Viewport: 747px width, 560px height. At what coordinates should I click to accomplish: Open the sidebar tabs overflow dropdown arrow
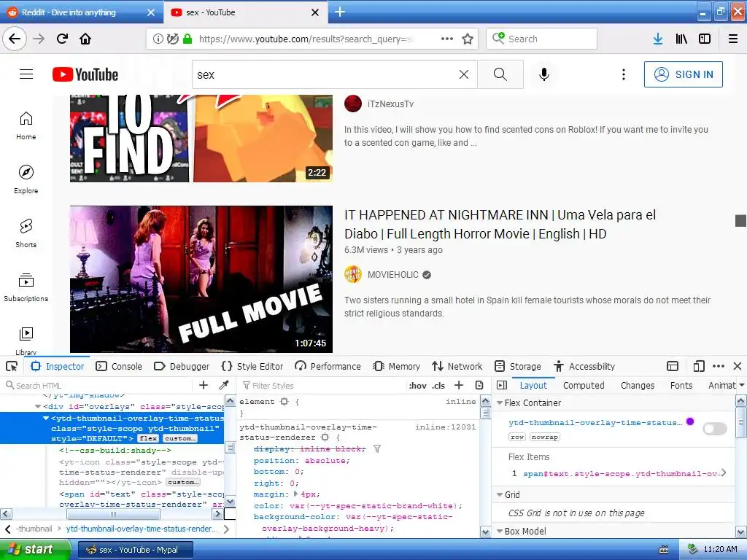(x=742, y=385)
